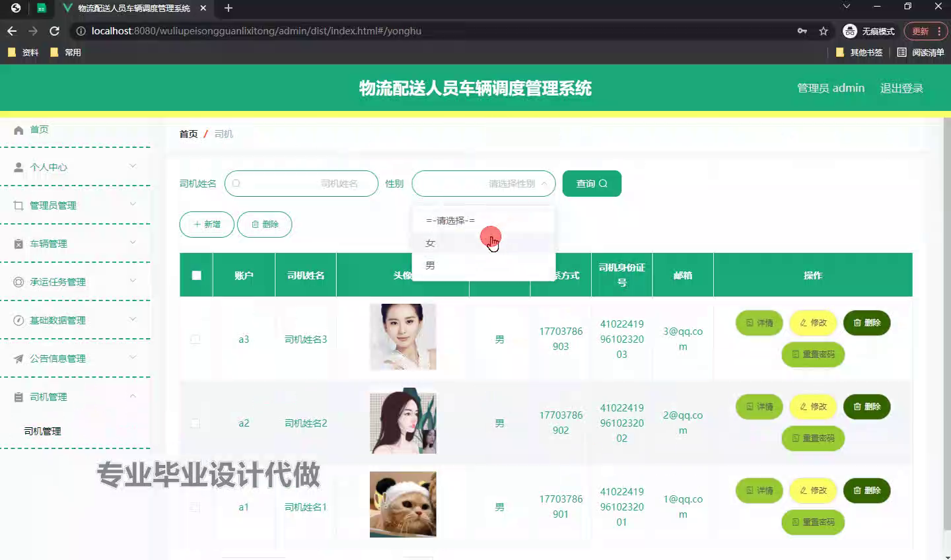This screenshot has height=560, width=951.
Task: Click the 司机姓名 search input field
Action: tap(301, 184)
